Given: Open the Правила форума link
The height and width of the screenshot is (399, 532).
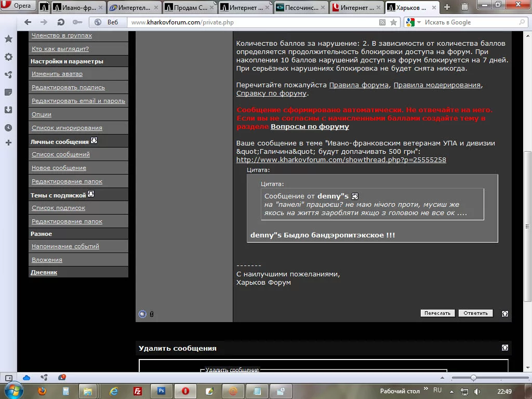Looking at the screenshot, I should (x=359, y=85).
